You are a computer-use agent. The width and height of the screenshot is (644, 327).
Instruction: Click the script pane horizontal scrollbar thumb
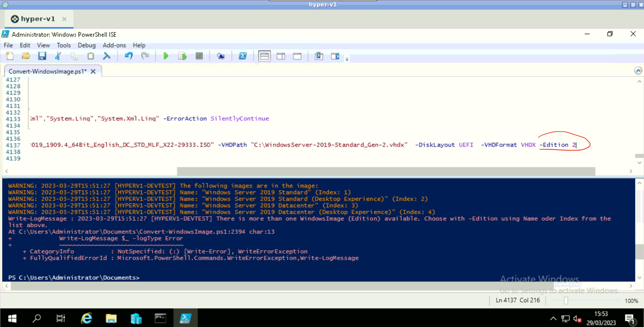(x=386, y=171)
